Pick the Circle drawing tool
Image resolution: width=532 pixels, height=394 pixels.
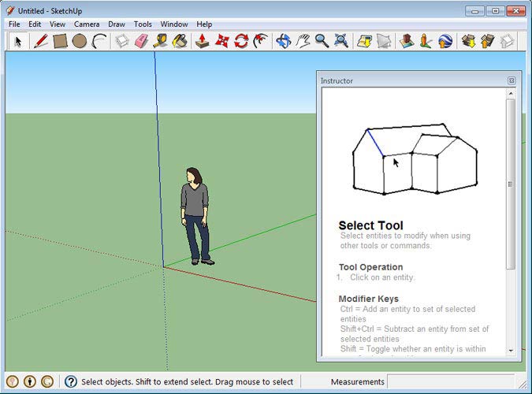click(80, 40)
